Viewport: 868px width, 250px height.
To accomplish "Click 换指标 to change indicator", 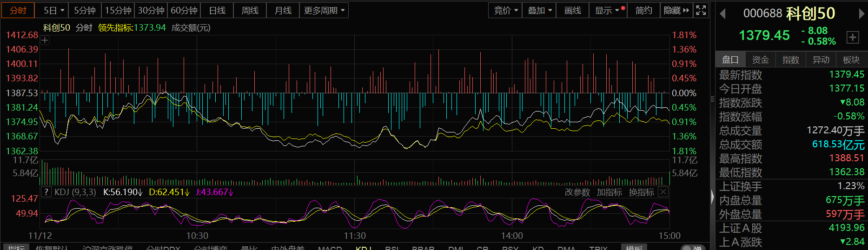I will 641,192.
